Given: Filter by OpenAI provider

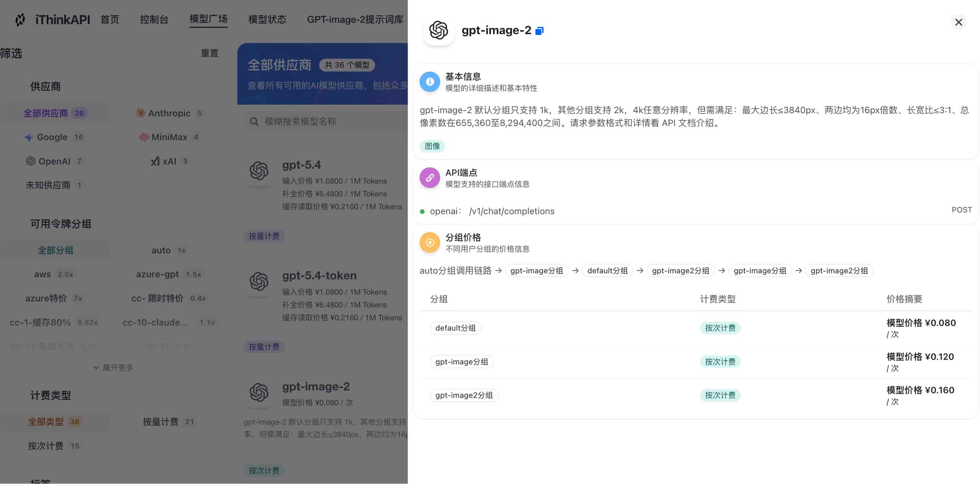Looking at the screenshot, I should tap(56, 161).
